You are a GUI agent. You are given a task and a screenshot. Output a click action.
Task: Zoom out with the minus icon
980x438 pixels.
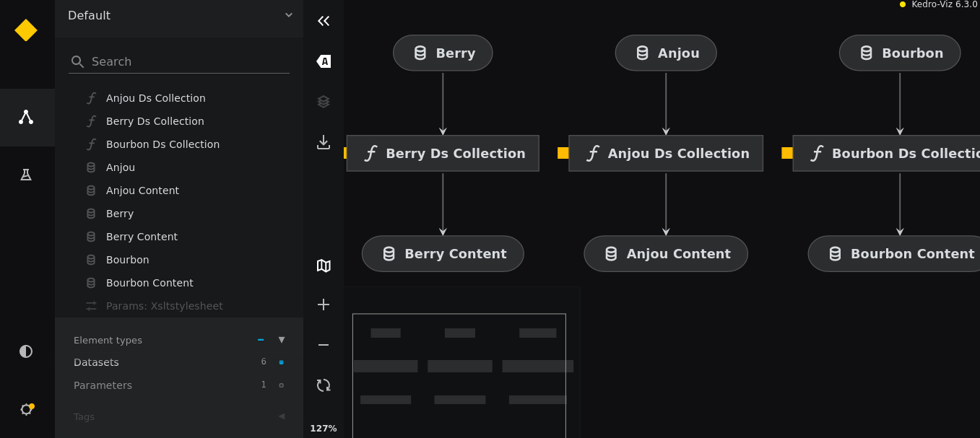(324, 345)
